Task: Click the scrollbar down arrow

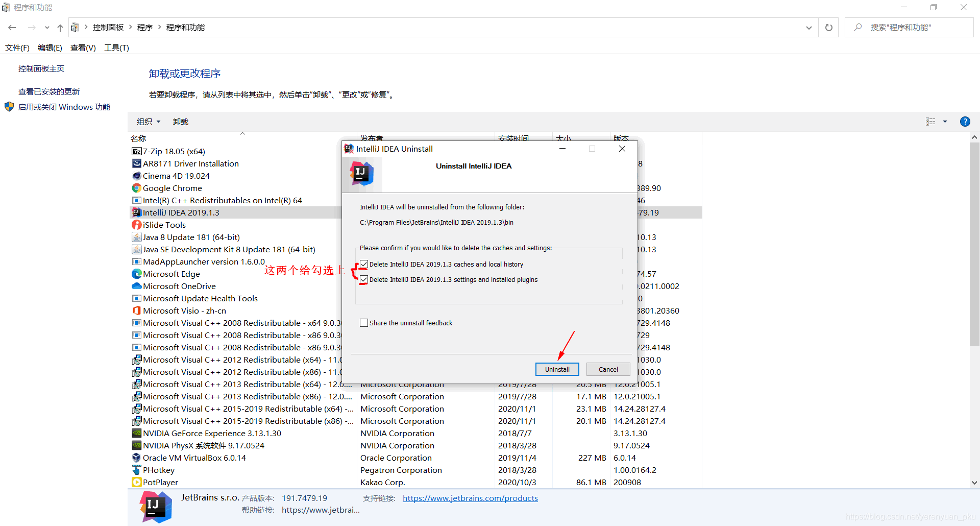Action: click(974, 483)
